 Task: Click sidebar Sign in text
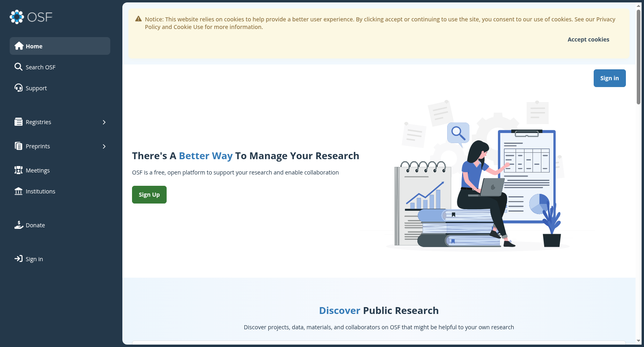click(34, 259)
